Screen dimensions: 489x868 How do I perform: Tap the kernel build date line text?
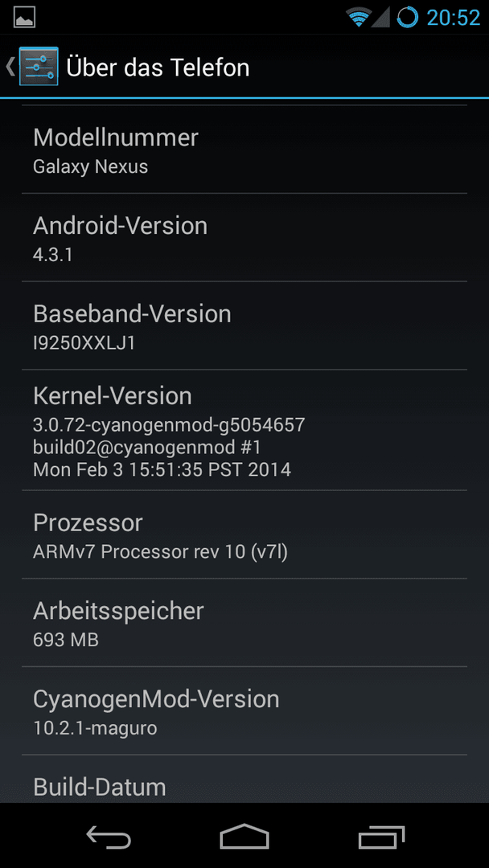tap(162, 469)
